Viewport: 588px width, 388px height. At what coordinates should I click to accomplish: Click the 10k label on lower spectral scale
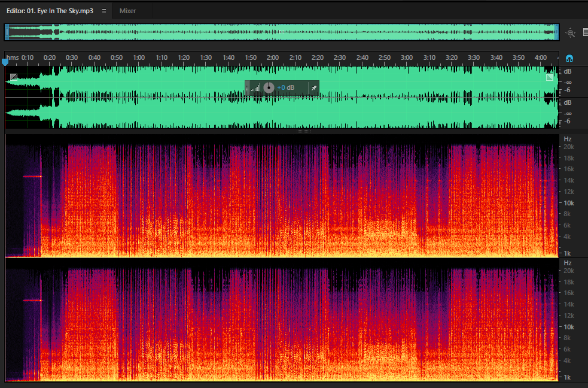click(x=569, y=327)
